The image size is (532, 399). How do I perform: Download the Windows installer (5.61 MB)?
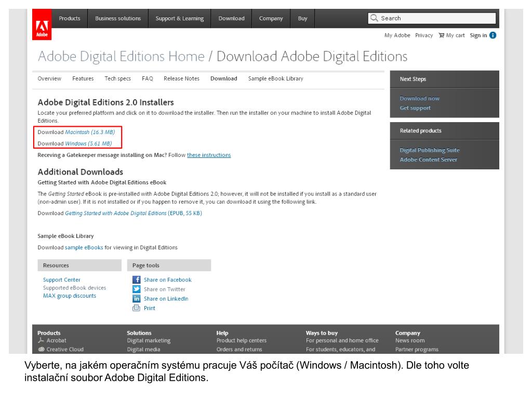point(88,143)
